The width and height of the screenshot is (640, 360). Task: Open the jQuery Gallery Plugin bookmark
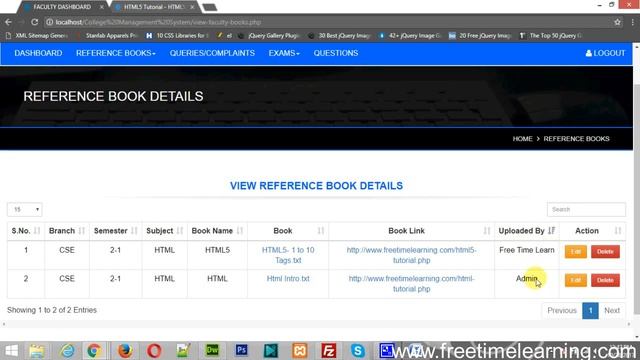click(x=269, y=36)
